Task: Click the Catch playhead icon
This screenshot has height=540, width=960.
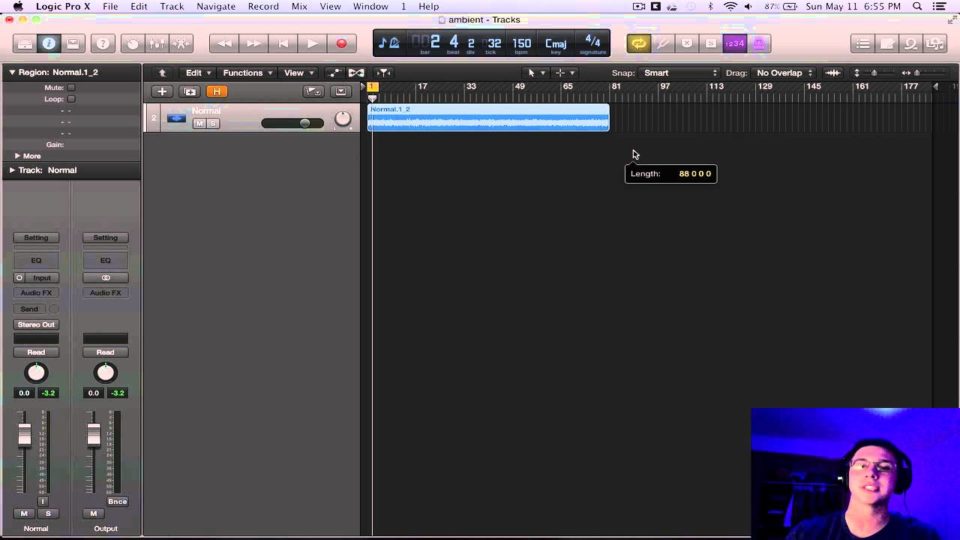Action: tap(383, 73)
